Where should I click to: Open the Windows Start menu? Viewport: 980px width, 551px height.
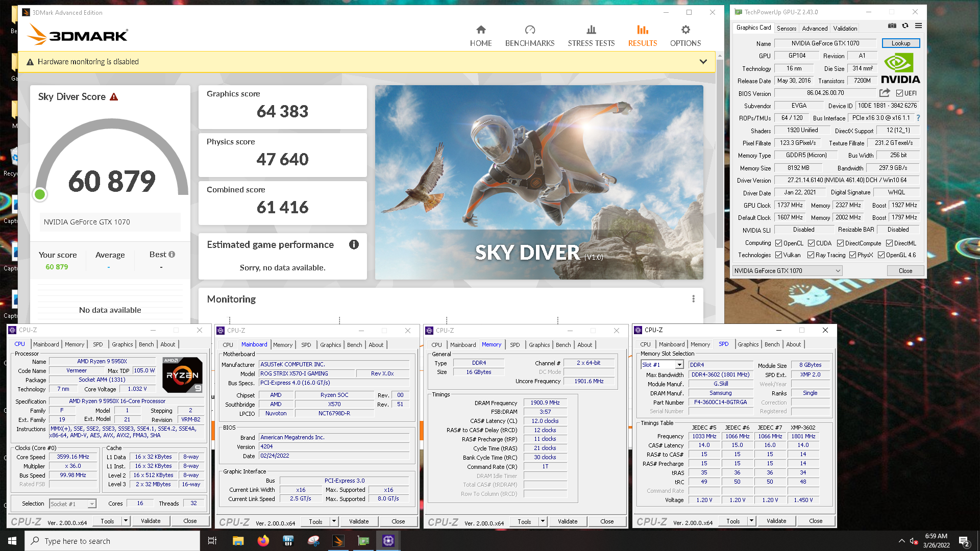pos(12,541)
